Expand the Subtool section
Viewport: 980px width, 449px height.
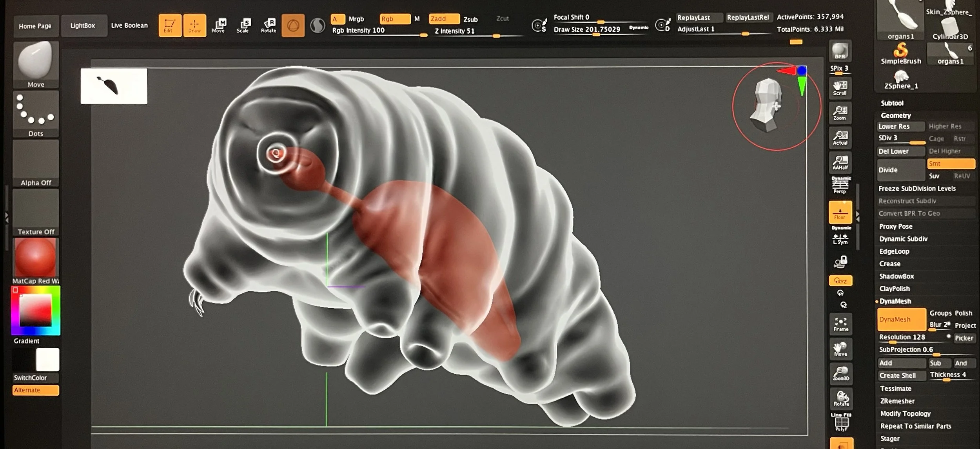pyautogui.click(x=892, y=103)
